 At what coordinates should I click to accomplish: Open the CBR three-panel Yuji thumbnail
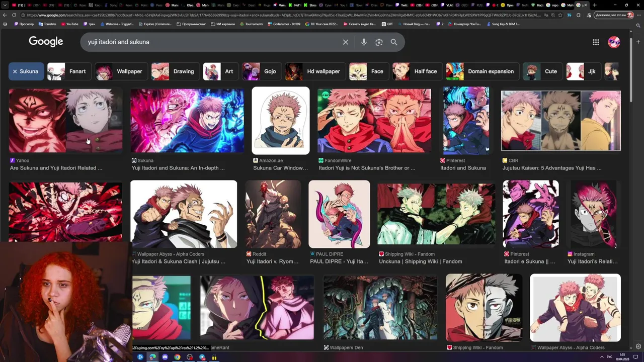pos(561,121)
